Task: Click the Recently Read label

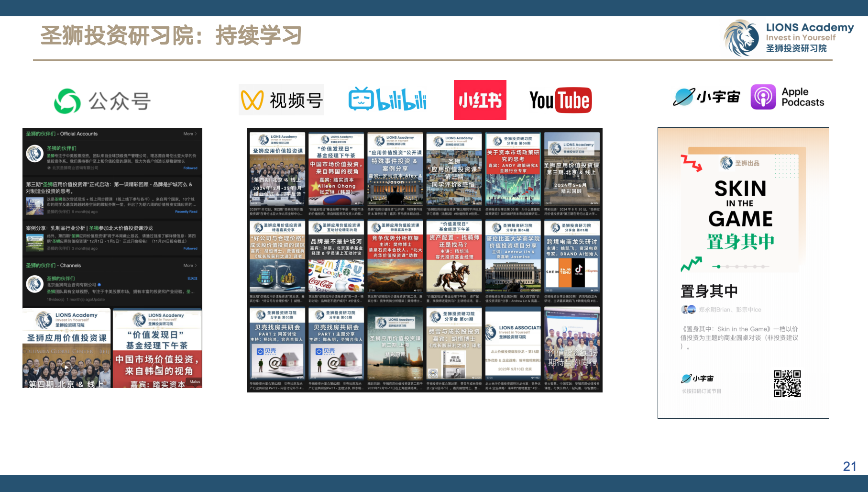Action: tap(186, 212)
